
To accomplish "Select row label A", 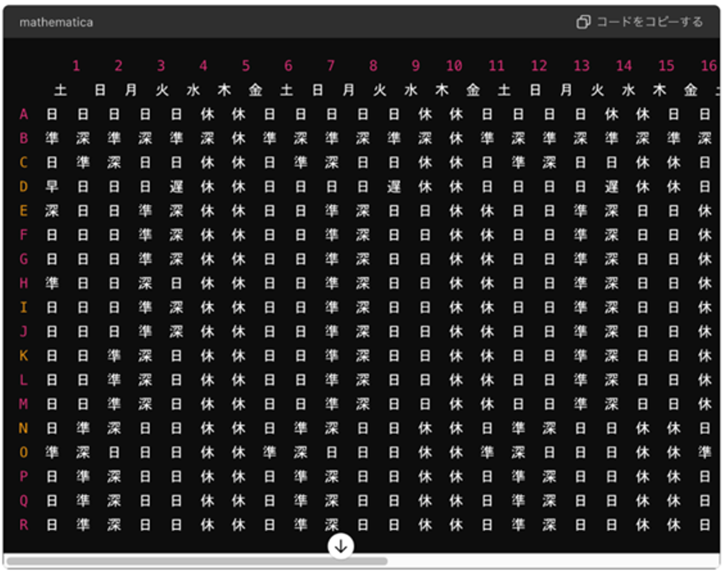I will 23,114.
